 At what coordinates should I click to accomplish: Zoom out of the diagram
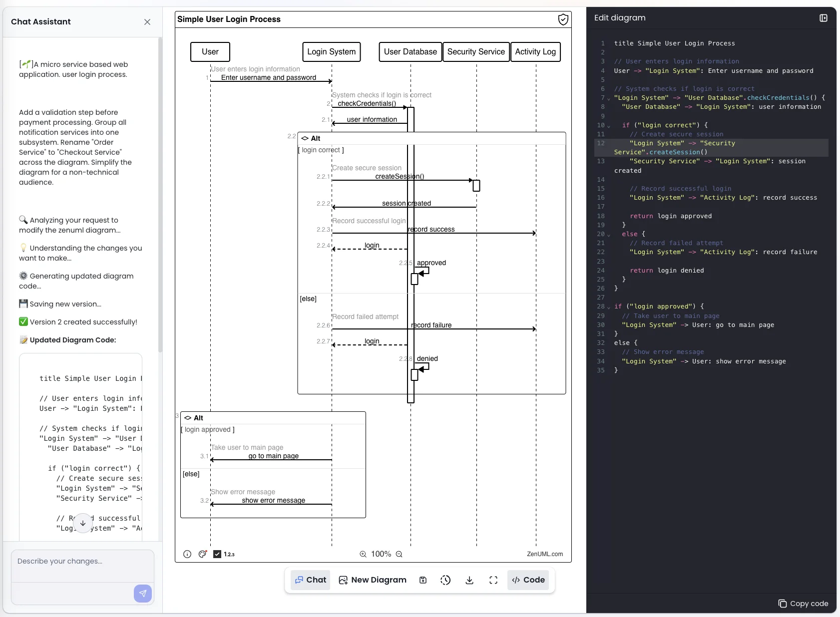pos(399,554)
